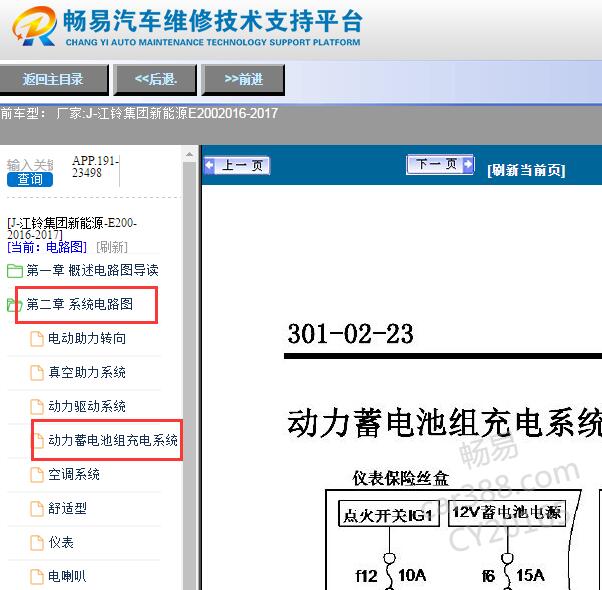602x590 pixels.
Task: Go back using the <<后退 button
Action: 155,79
